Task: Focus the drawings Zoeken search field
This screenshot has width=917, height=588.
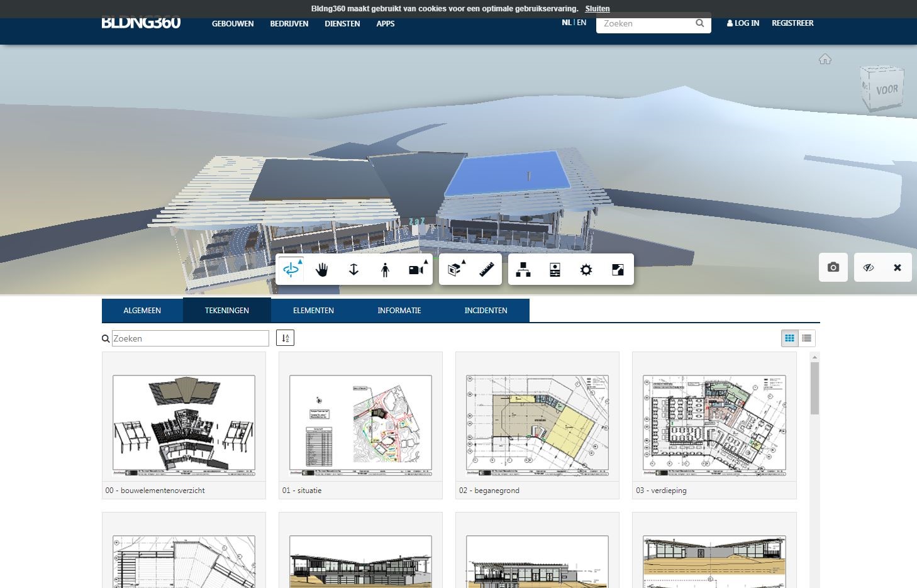Action: click(191, 338)
